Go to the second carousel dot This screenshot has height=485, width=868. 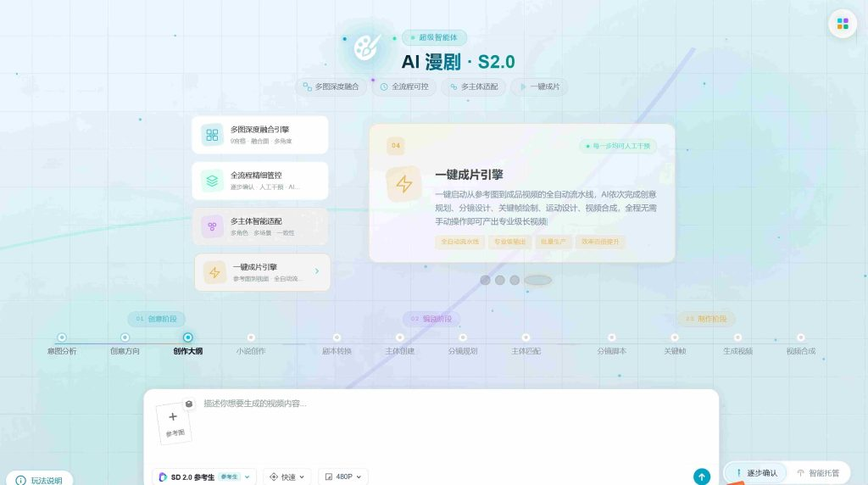click(500, 280)
